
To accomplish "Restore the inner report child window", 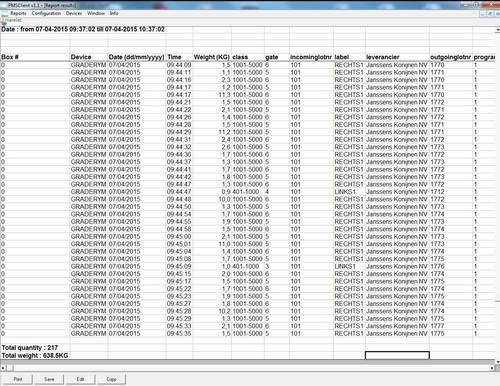I will (x=490, y=14).
